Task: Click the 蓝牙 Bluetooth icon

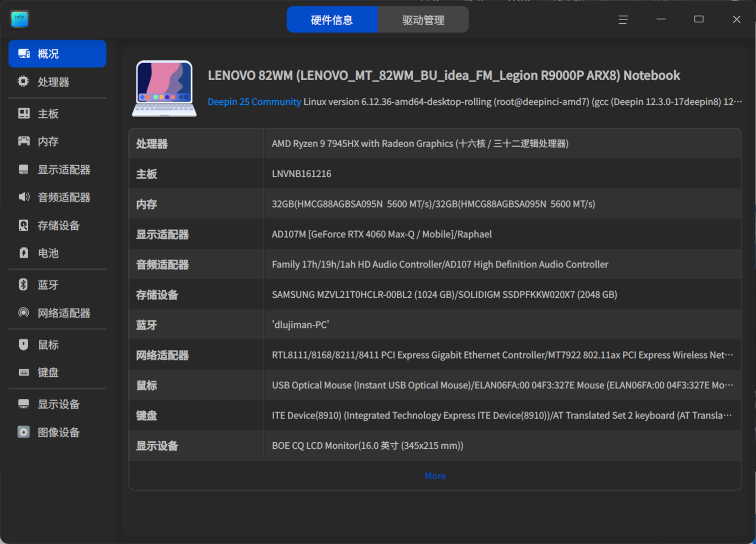Action: click(24, 285)
